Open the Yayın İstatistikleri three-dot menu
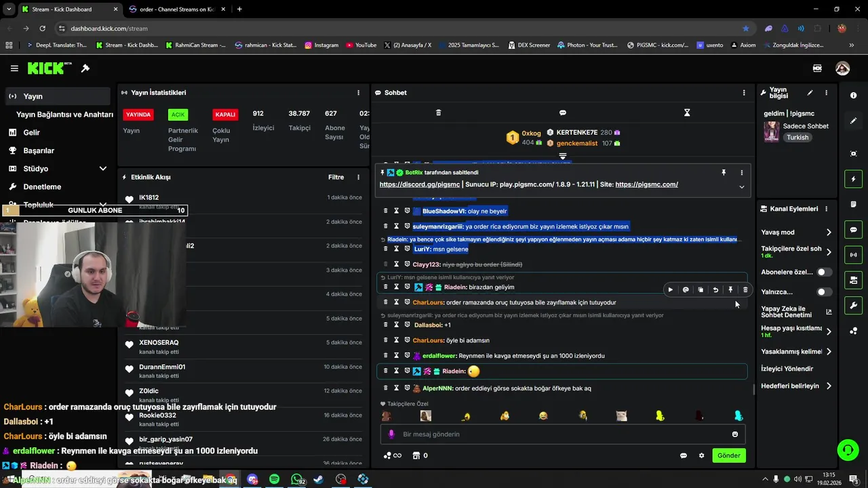Screen dimensions: 868x488 coord(359,93)
